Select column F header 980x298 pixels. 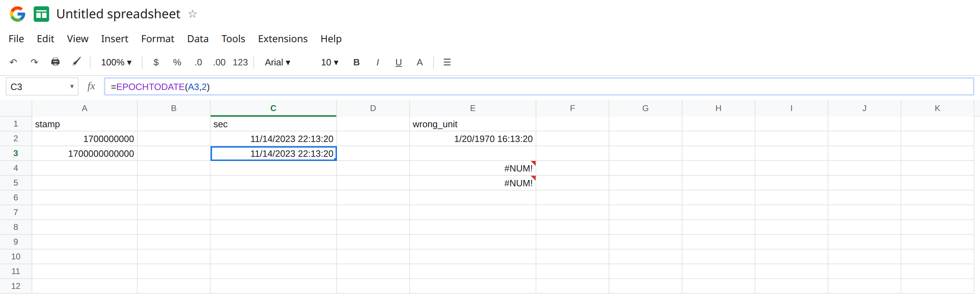click(x=572, y=108)
